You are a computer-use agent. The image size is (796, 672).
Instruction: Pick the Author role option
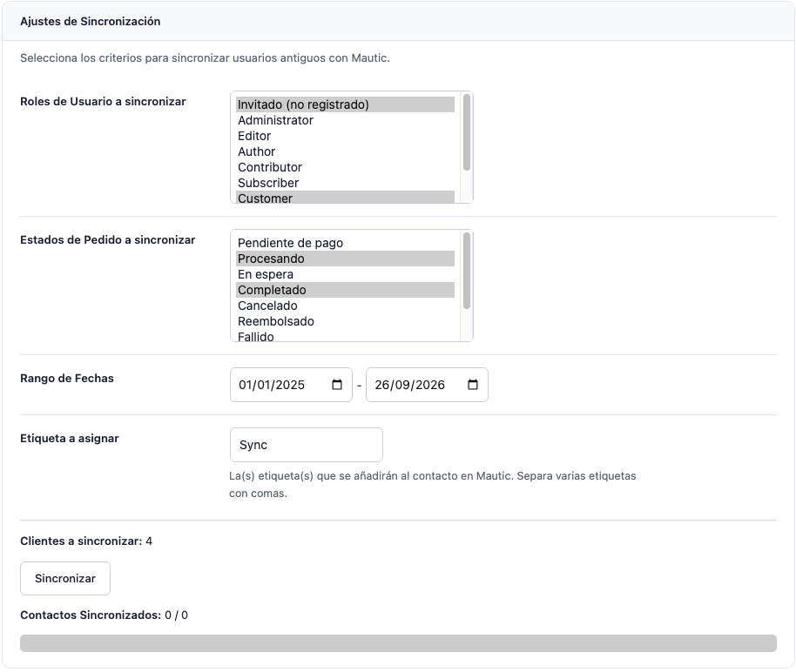345,151
